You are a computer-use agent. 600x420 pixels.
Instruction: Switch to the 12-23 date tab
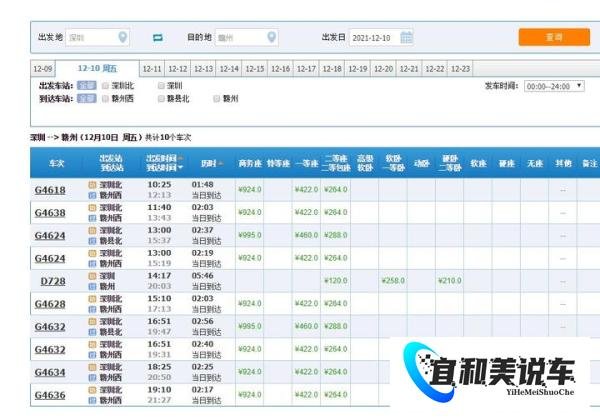(x=460, y=69)
